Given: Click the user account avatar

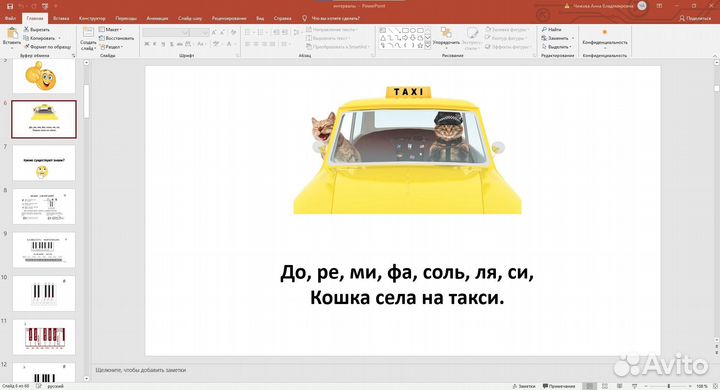Looking at the screenshot, I should [x=642, y=6].
